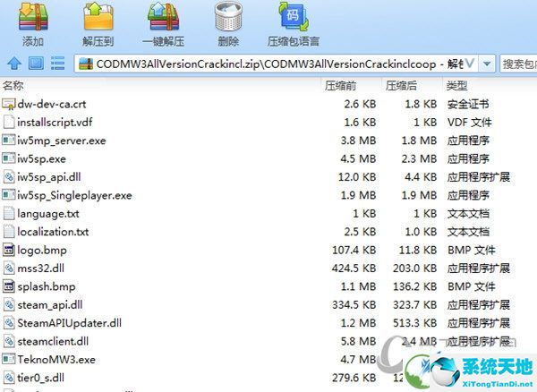Viewport: 537px width, 392px height.
Task: Click the 279.6 KB size of tier0_s.dll
Action: (354, 378)
